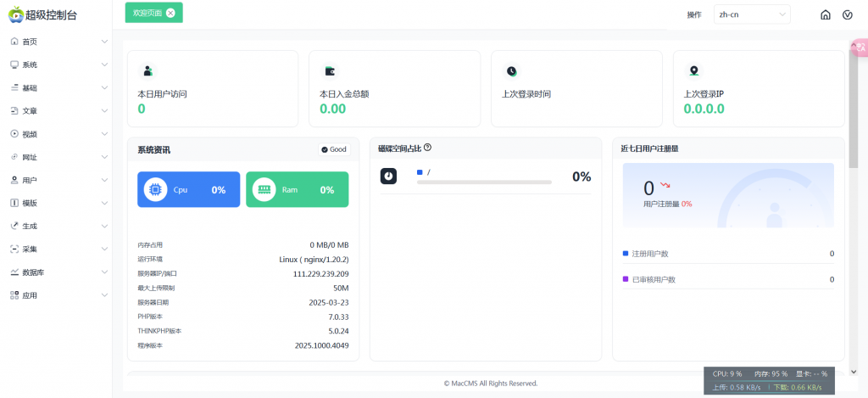Viewport: 868px width, 398px height.
Task: Click the 文章 document icon in sidebar
Action: point(14,111)
